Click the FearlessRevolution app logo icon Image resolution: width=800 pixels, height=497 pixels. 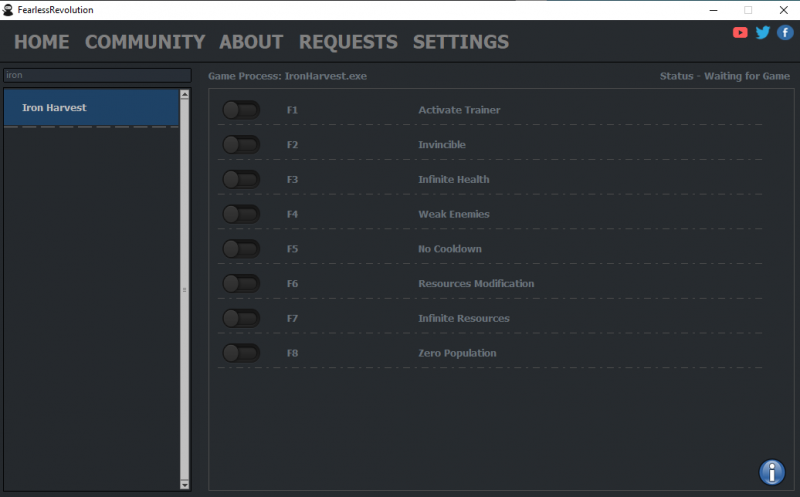click(x=8, y=10)
